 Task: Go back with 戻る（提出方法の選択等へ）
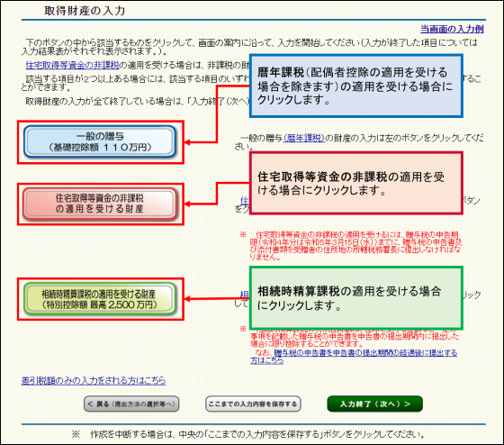(131, 404)
